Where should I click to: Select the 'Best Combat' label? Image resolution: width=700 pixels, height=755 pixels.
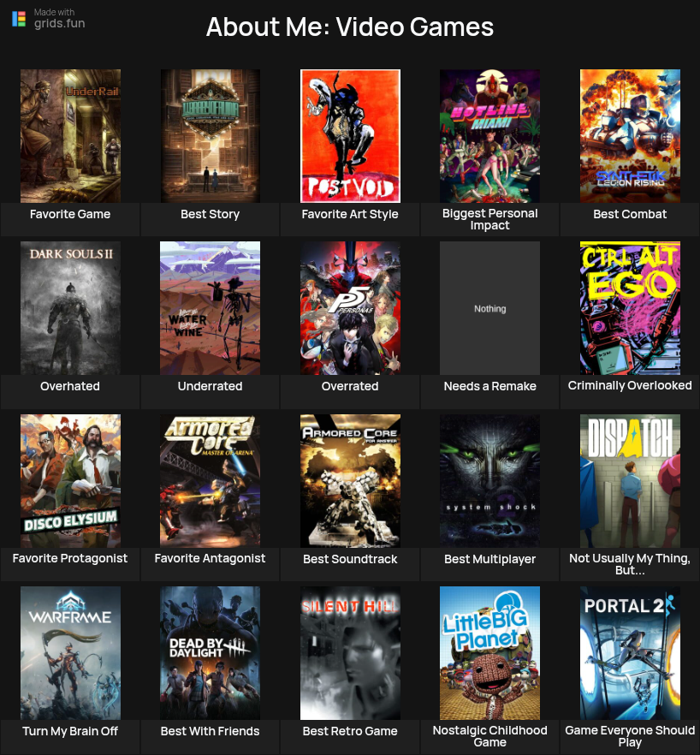(630, 214)
